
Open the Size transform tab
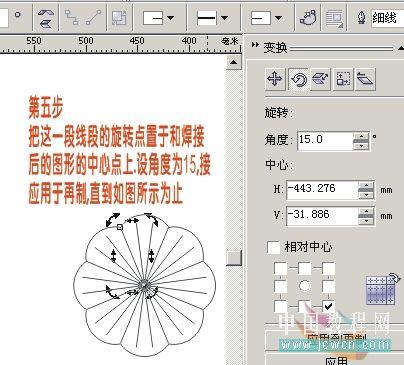(343, 79)
